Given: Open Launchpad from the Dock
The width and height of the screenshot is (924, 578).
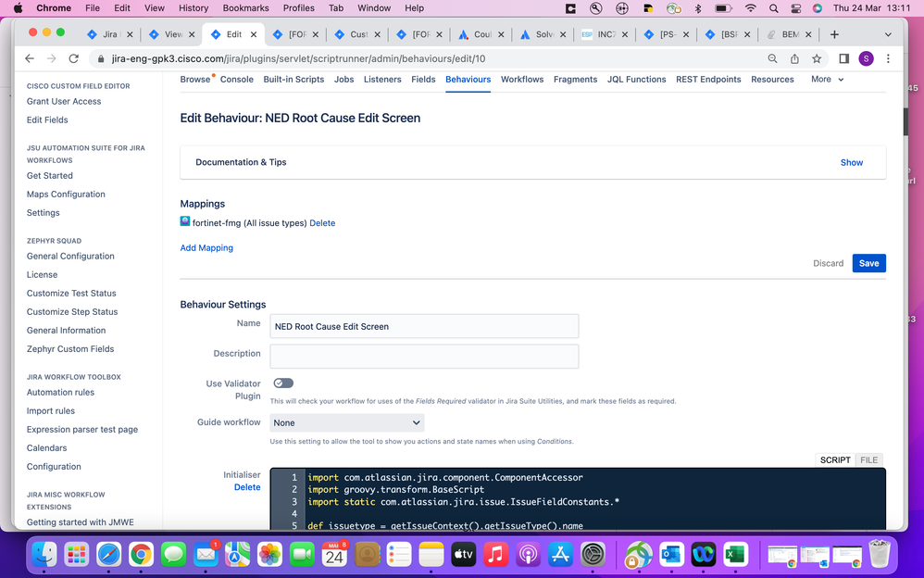Looking at the screenshot, I should pos(77,555).
